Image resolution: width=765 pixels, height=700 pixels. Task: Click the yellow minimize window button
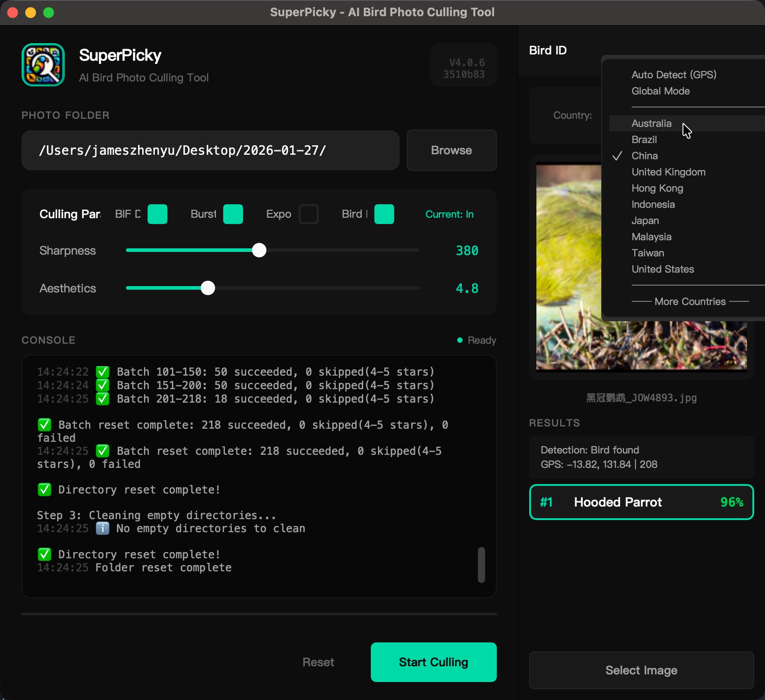[31, 13]
